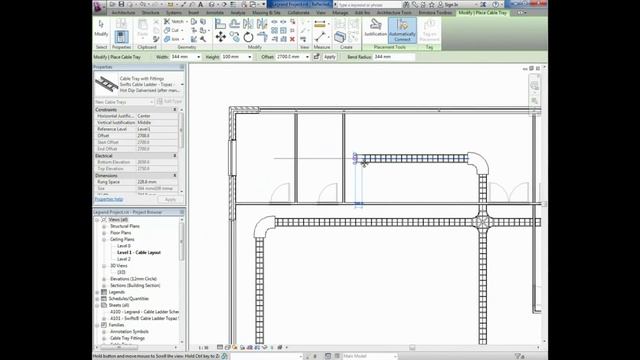Image resolution: width=640 pixels, height=360 pixels.
Task: Select the Mirror Draw Axis tool
Action: [x=262, y=24]
